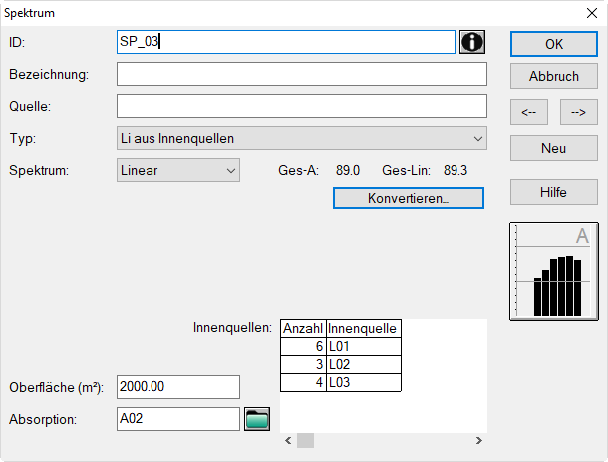Focus the ID input field
The width and height of the screenshot is (608, 462).
tap(286, 42)
